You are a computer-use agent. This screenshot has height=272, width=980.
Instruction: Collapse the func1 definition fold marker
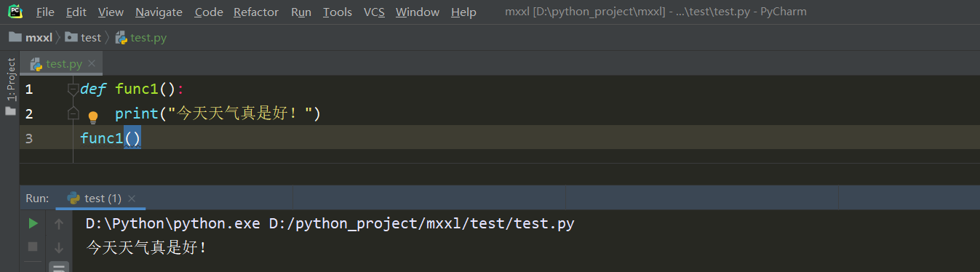point(73,89)
